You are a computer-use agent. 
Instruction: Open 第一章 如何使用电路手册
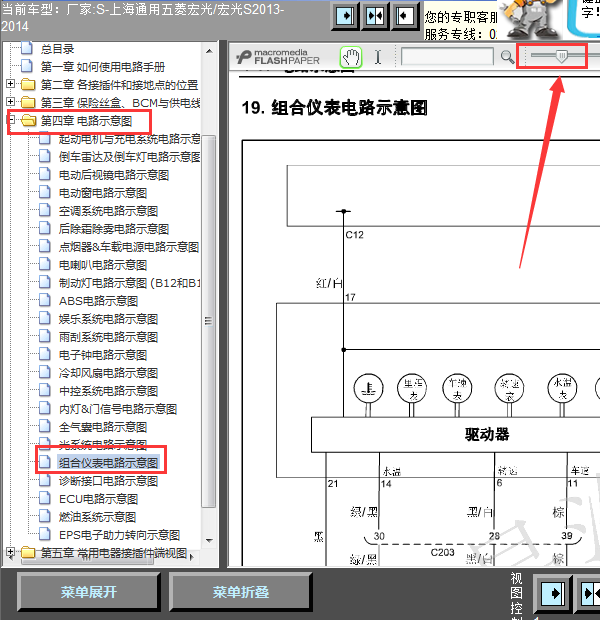[103, 67]
